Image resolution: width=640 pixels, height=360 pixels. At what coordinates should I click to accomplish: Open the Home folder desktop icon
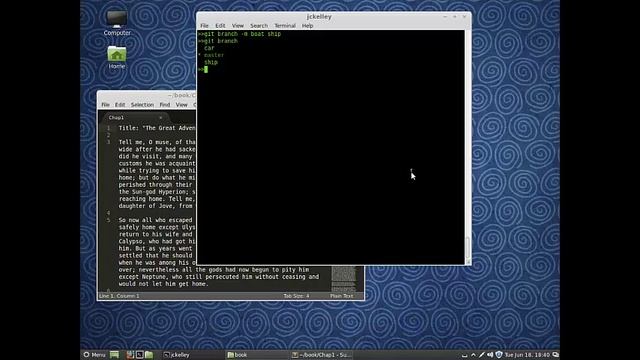coord(117,57)
